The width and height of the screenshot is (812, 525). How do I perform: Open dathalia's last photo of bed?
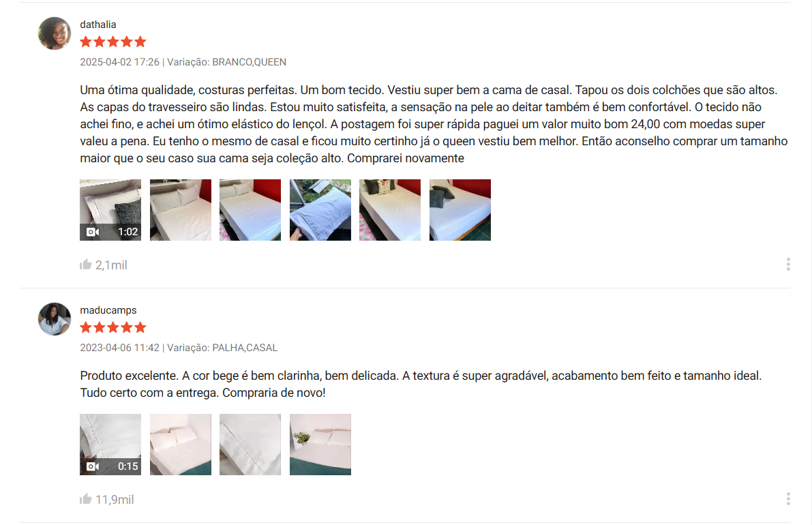tap(460, 210)
